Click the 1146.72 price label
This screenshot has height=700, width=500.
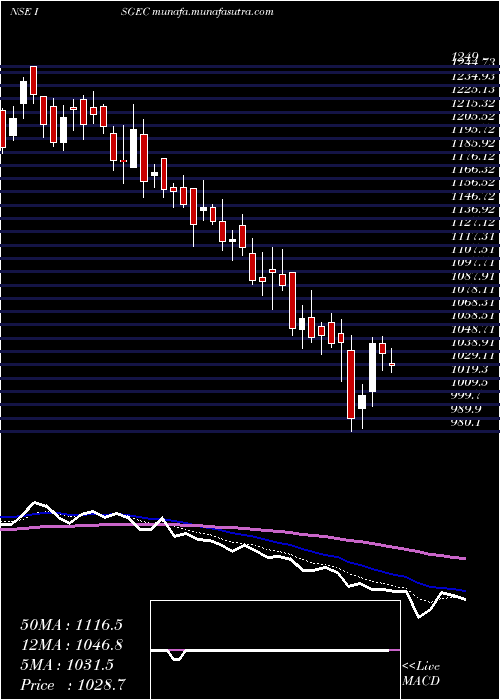tap(473, 196)
